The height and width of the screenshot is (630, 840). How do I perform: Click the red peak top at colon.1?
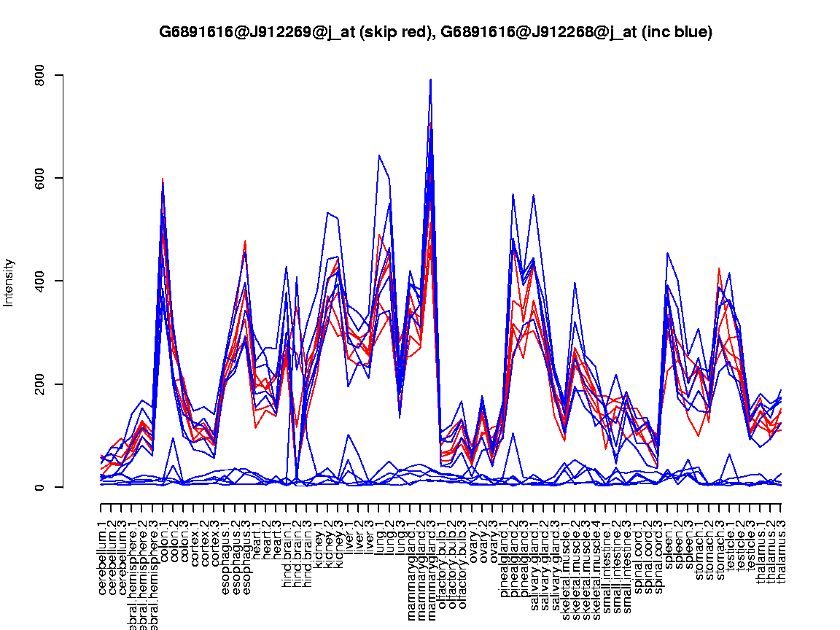click(163, 179)
